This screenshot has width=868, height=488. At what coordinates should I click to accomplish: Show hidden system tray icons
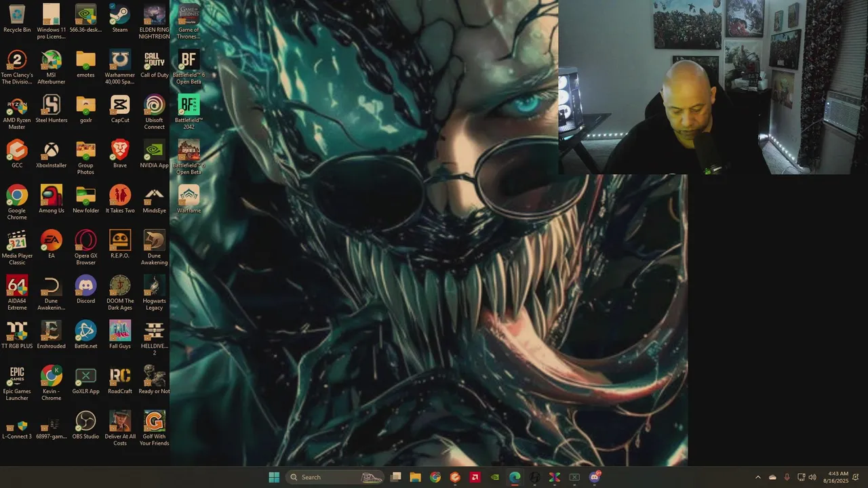point(758,477)
